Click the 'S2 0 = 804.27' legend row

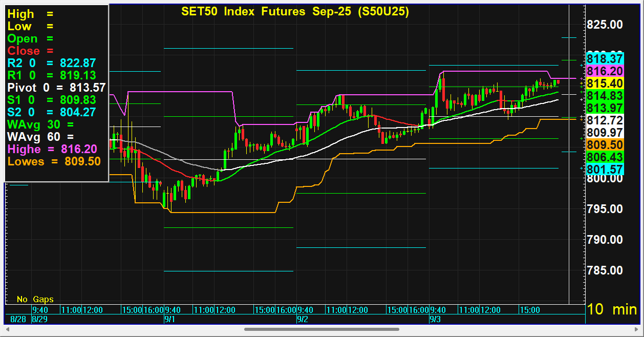coord(52,112)
